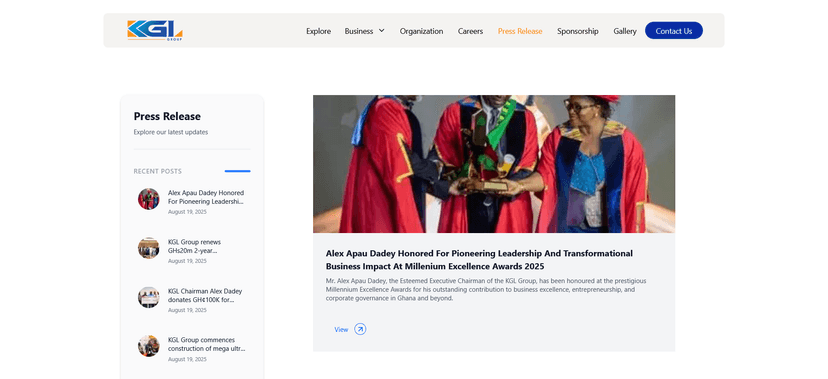This screenshot has width=828, height=379.
Task: Go to the Organization page
Action: coord(421,31)
